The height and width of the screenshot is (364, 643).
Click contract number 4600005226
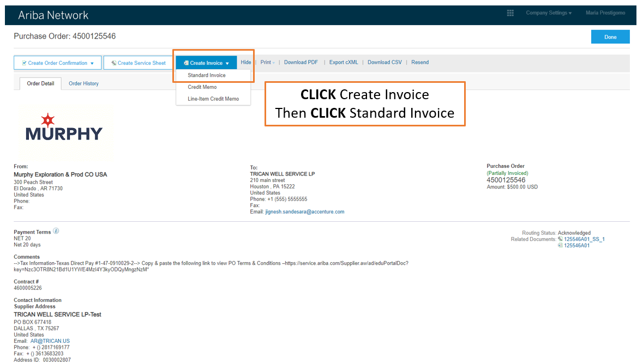point(28,288)
